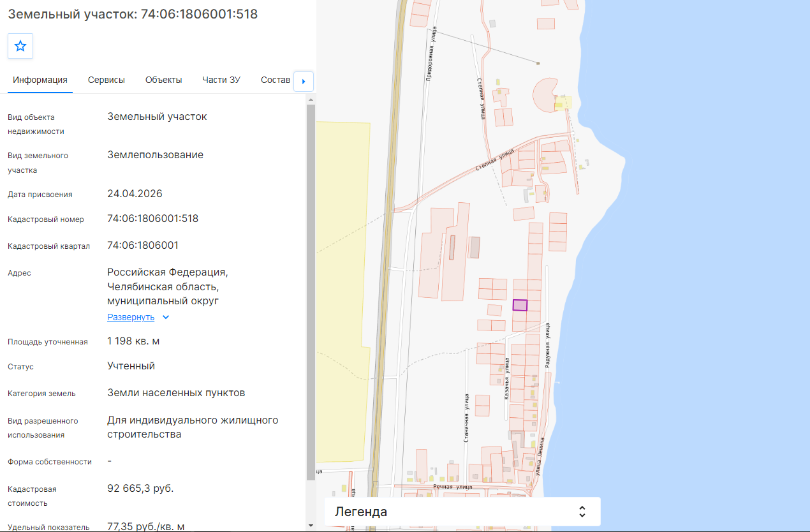Expand the full address via Развернуть link
The height and width of the screenshot is (532, 810).
[x=131, y=317]
